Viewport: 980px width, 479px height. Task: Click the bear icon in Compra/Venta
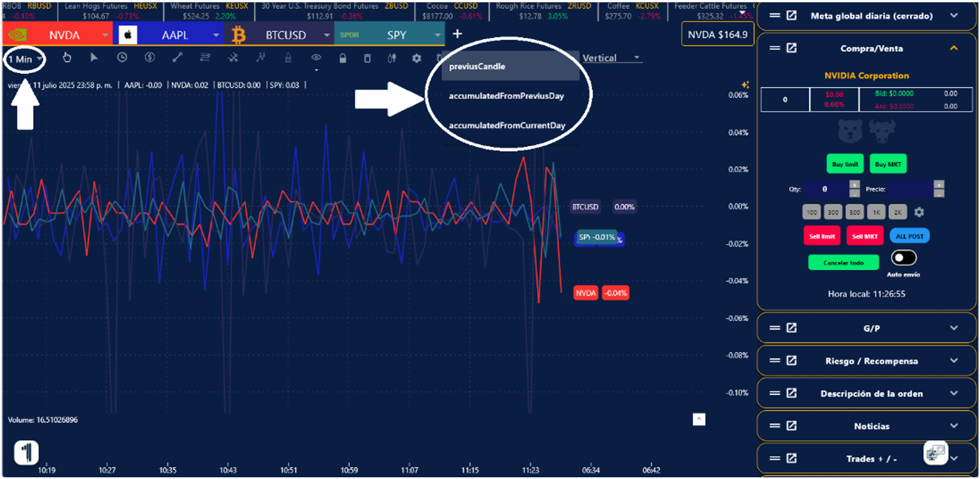(x=850, y=131)
